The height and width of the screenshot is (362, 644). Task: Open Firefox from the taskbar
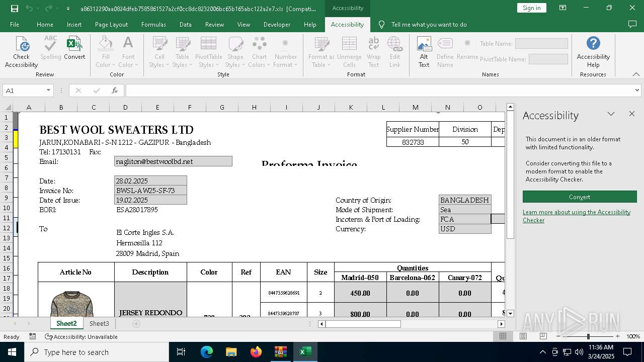(256, 352)
